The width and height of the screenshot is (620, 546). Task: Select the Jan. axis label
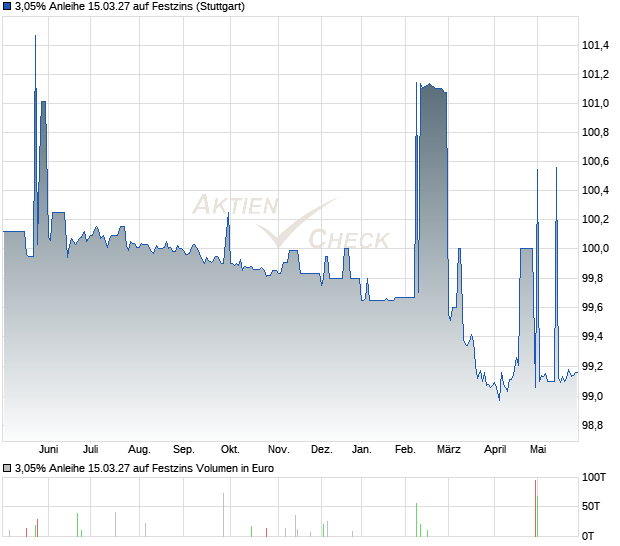362,450
